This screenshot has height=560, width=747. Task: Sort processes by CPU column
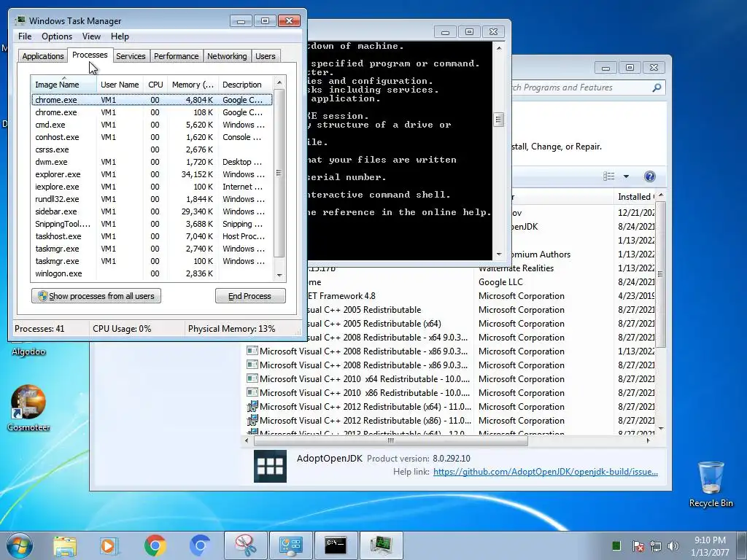click(x=155, y=85)
